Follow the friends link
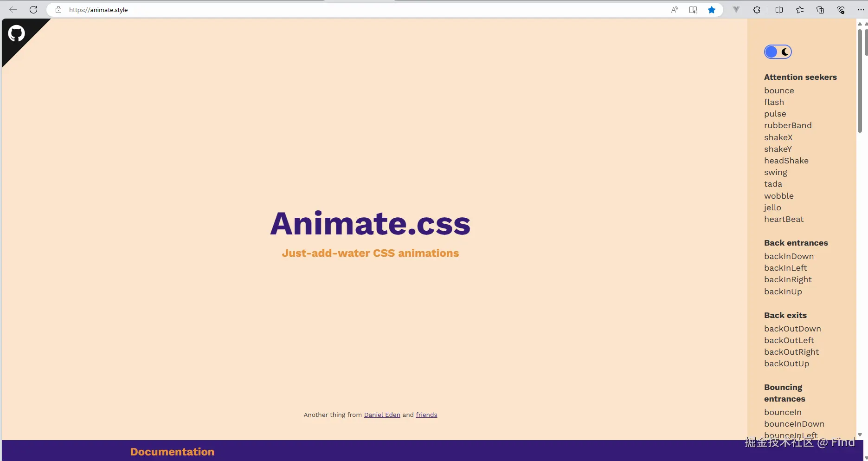868x461 pixels. coord(426,415)
